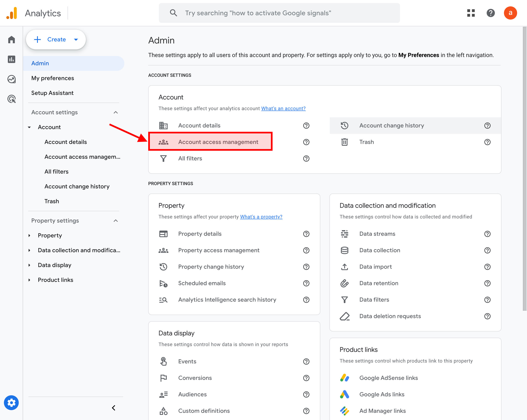Open Data streams settings
The image size is (527, 420).
(377, 234)
